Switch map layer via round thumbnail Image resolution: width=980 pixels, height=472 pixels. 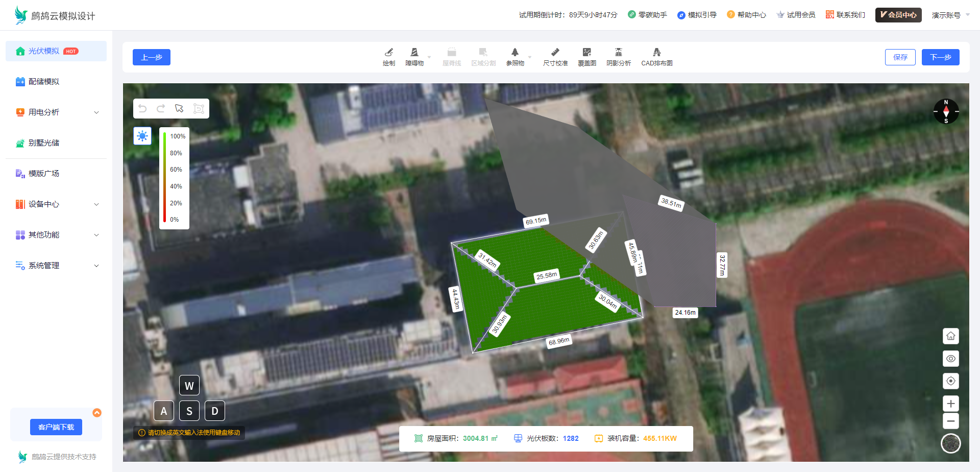(950, 443)
